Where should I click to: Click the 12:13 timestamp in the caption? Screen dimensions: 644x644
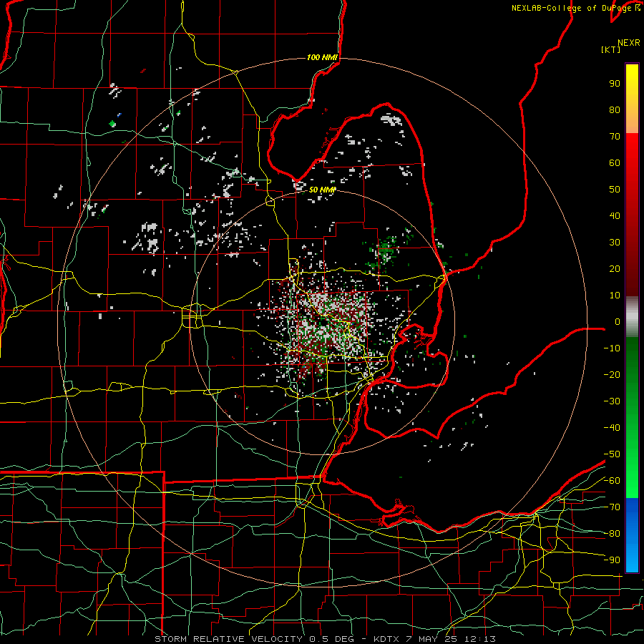[480, 639]
